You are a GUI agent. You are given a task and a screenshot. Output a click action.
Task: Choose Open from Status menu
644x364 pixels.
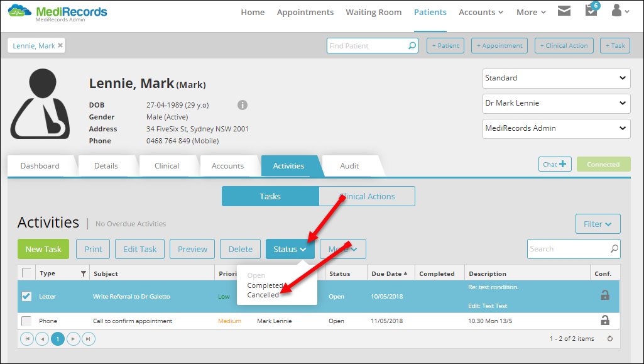pyautogui.click(x=256, y=275)
